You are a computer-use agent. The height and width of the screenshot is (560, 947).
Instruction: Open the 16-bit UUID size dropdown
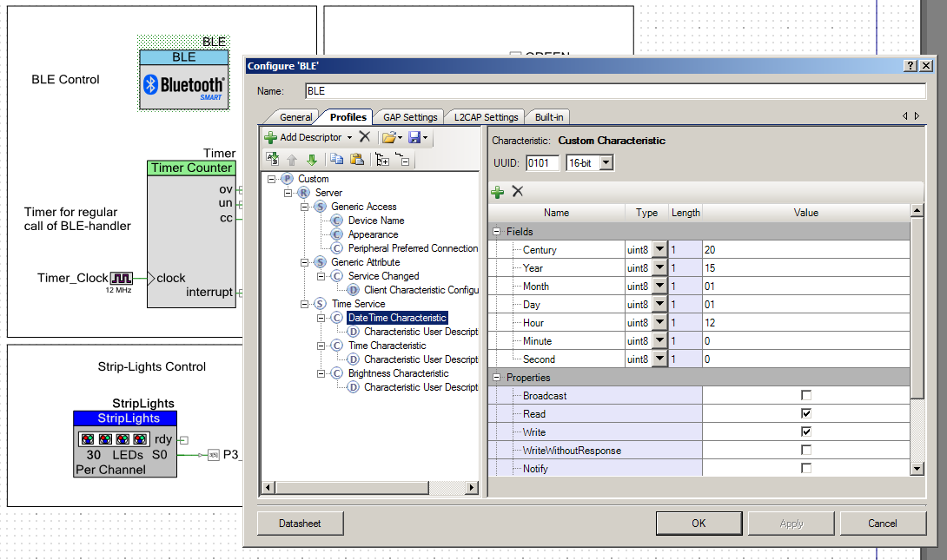coord(606,163)
